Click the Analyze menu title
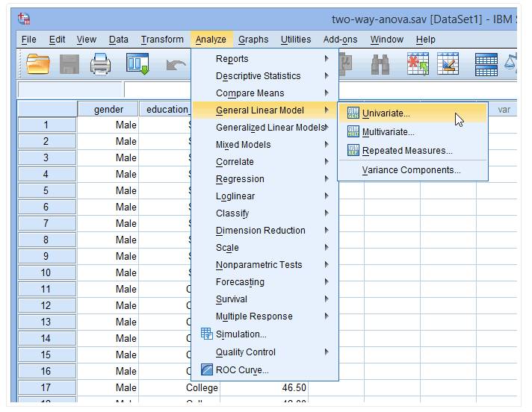 [x=211, y=40]
